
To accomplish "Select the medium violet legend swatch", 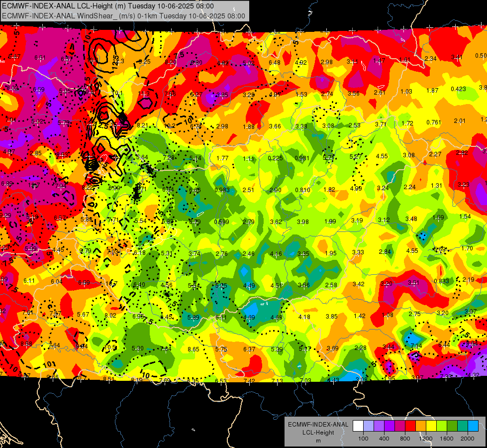I will click(x=379, y=426).
